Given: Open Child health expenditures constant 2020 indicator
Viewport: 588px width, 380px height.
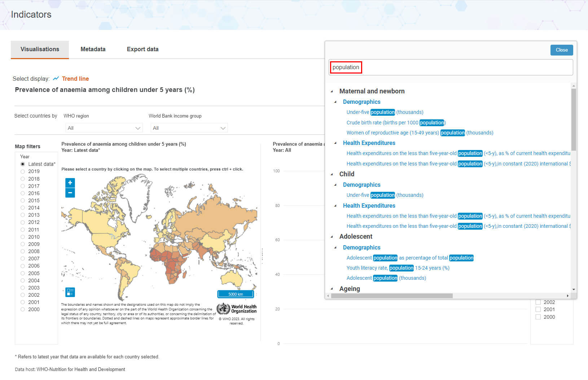Looking at the screenshot, I should coord(458,226).
